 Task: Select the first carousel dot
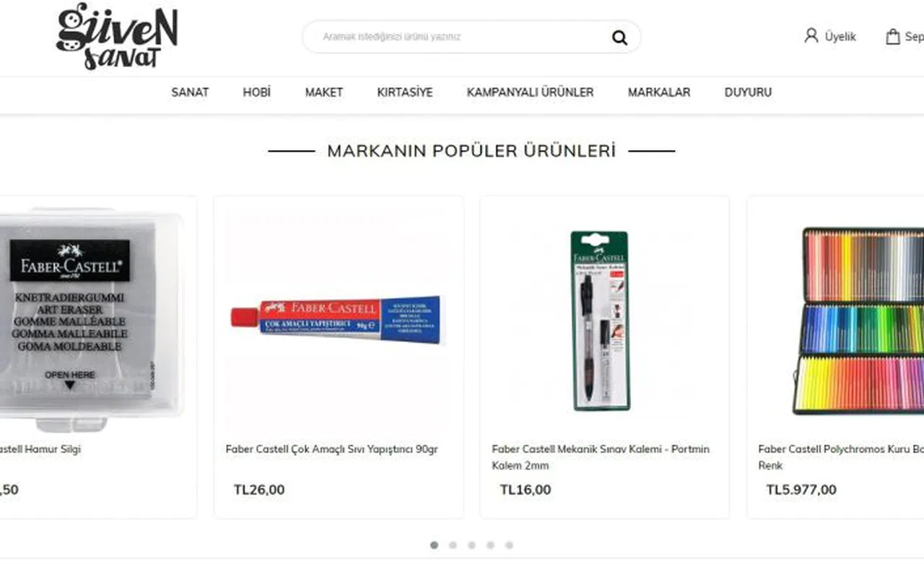click(x=434, y=545)
